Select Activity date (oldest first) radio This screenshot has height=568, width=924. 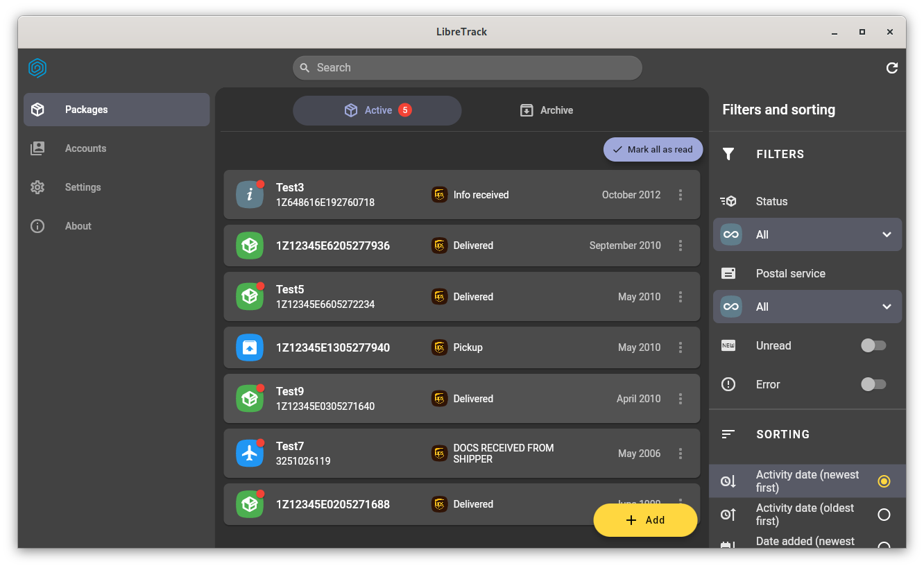[x=884, y=515]
